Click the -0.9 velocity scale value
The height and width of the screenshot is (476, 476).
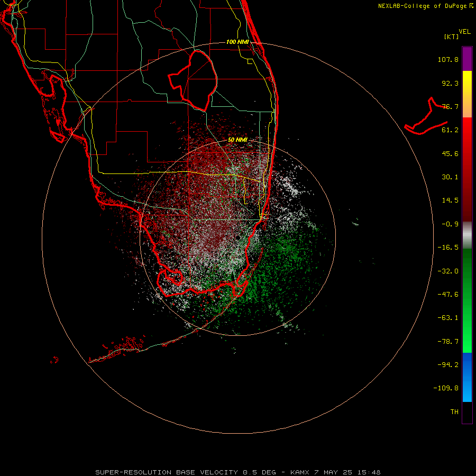tap(450, 224)
